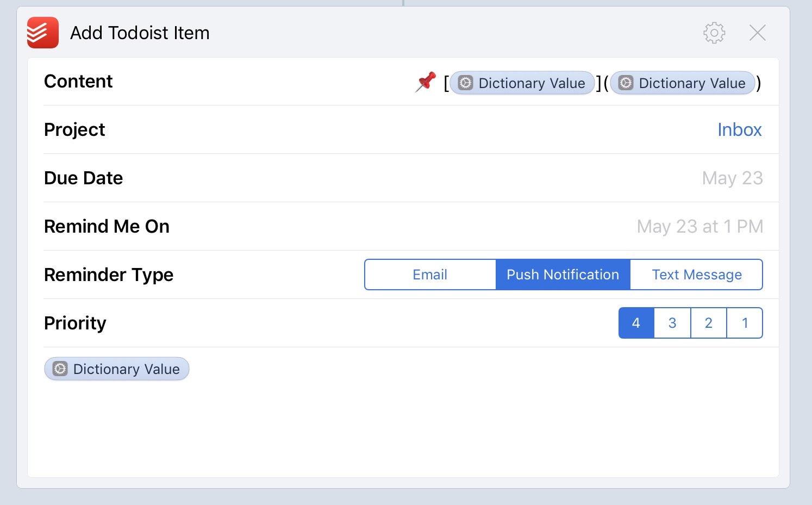Select the first Dictionary Value token in Content

point(522,83)
